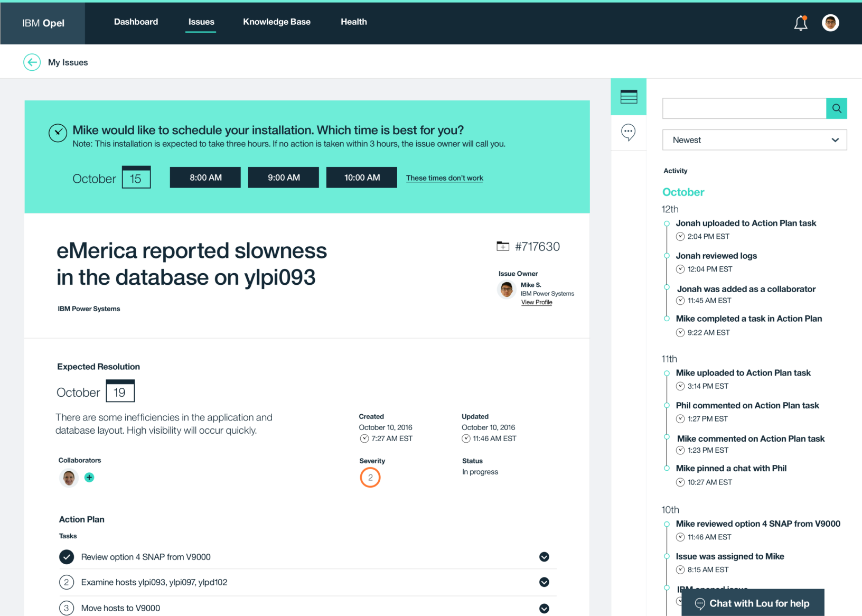Click the IBM Opel logo

click(43, 23)
